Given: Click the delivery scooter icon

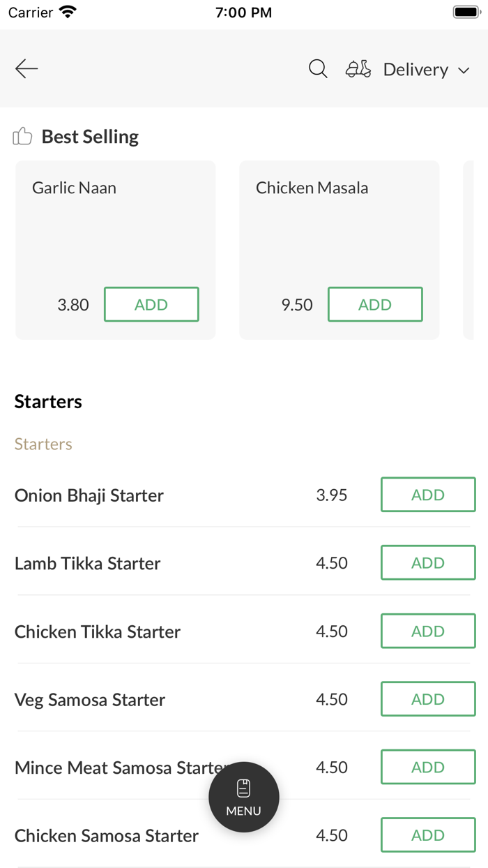Looking at the screenshot, I should [358, 68].
